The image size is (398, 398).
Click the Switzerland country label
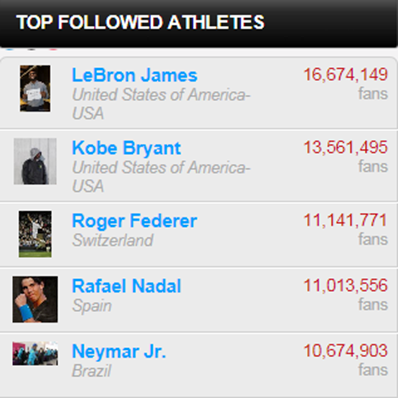tap(113, 240)
